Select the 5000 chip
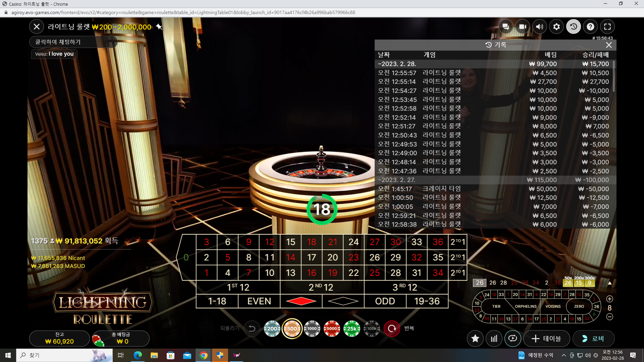The height and width of the screenshot is (362, 644). pos(332,328)
